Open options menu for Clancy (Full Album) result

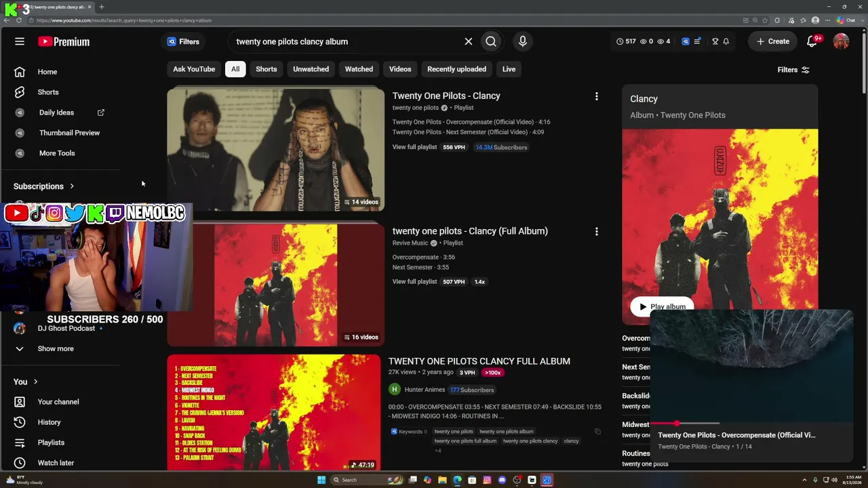[597, 231]
